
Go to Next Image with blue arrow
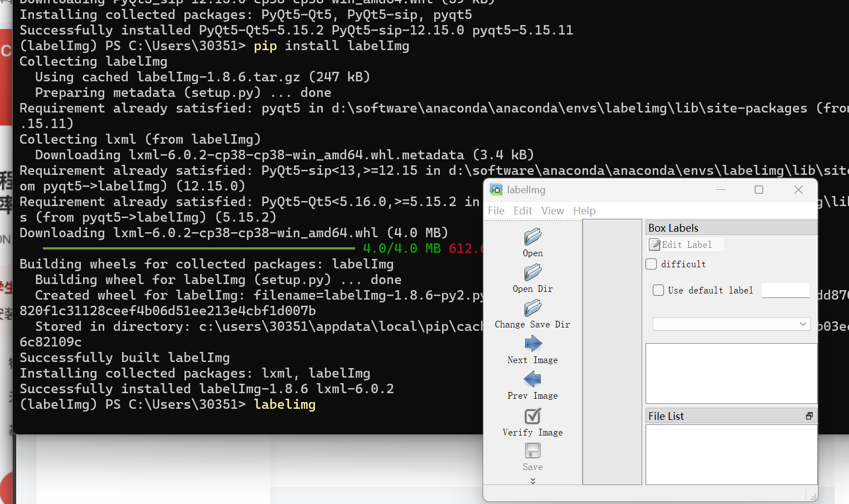point(532,344)
